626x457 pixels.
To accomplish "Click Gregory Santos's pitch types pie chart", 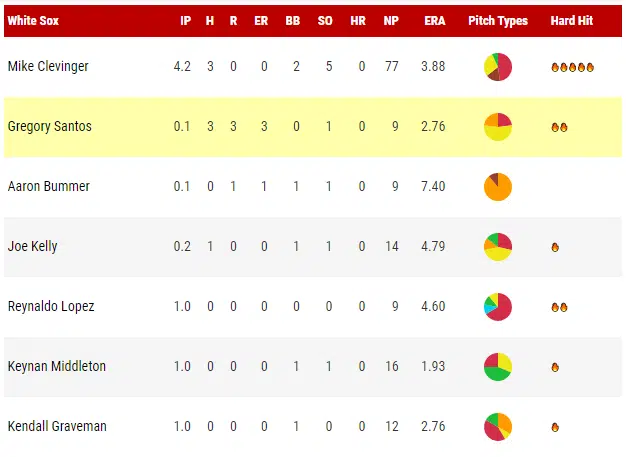I will [x=498, y=127].
